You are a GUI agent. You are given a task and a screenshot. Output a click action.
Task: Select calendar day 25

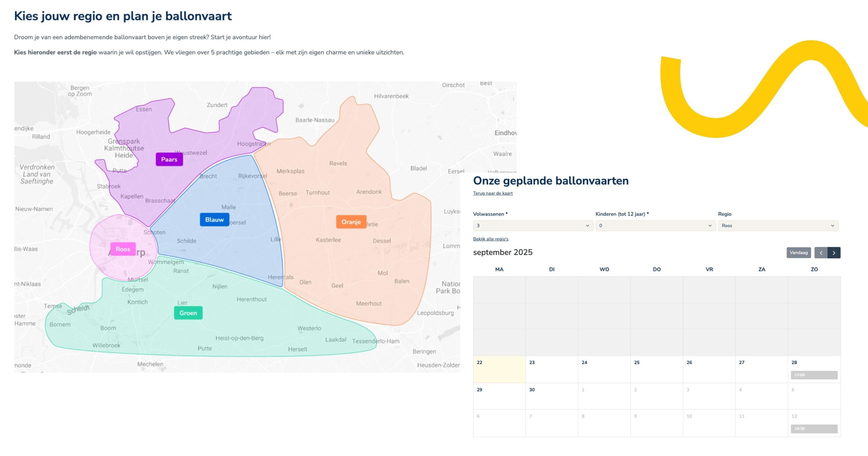(x=657, y=369)
